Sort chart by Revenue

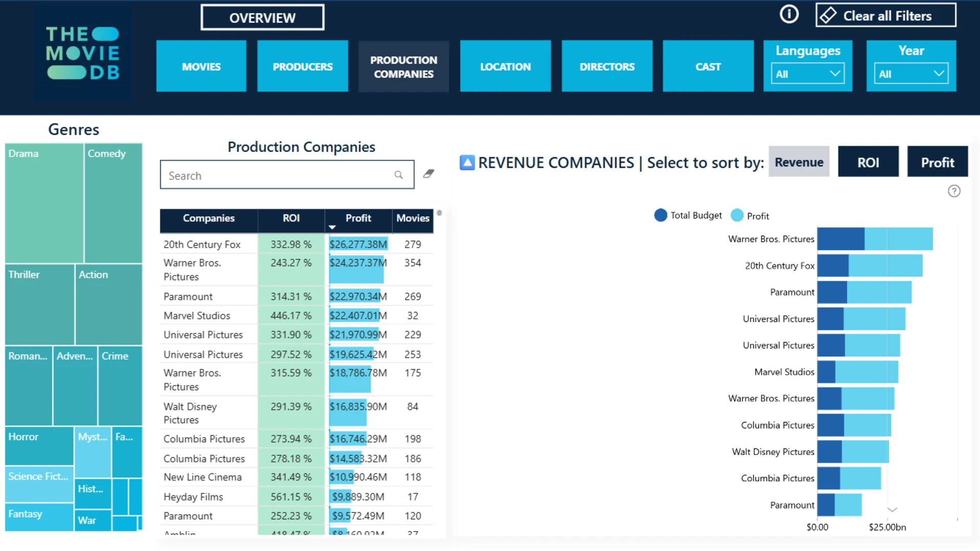pos(799,162)
